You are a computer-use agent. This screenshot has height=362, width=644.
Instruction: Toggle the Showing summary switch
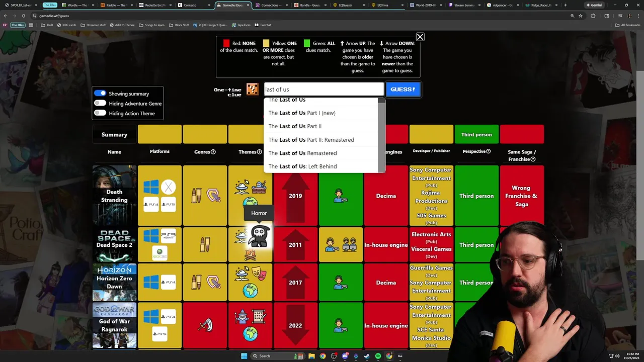[x=100, y=94]
